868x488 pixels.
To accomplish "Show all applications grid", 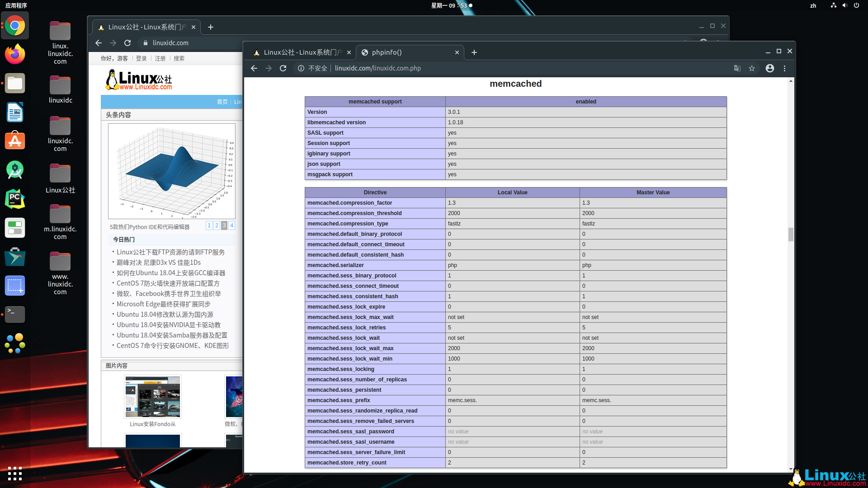I will 15,473.
